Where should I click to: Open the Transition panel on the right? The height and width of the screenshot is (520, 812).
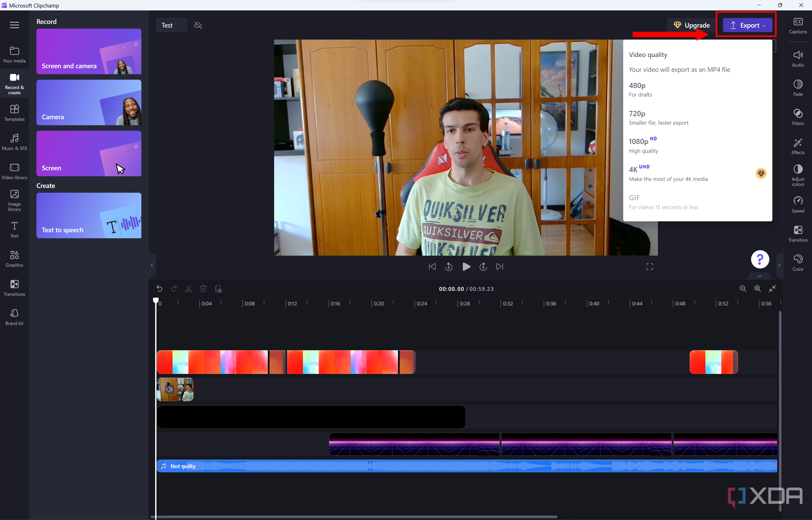point(798,234)
